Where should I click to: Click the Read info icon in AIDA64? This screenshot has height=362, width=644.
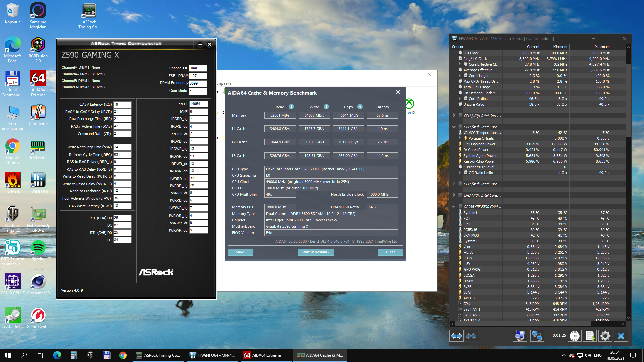pyautogui.click(x=291, y=107)
